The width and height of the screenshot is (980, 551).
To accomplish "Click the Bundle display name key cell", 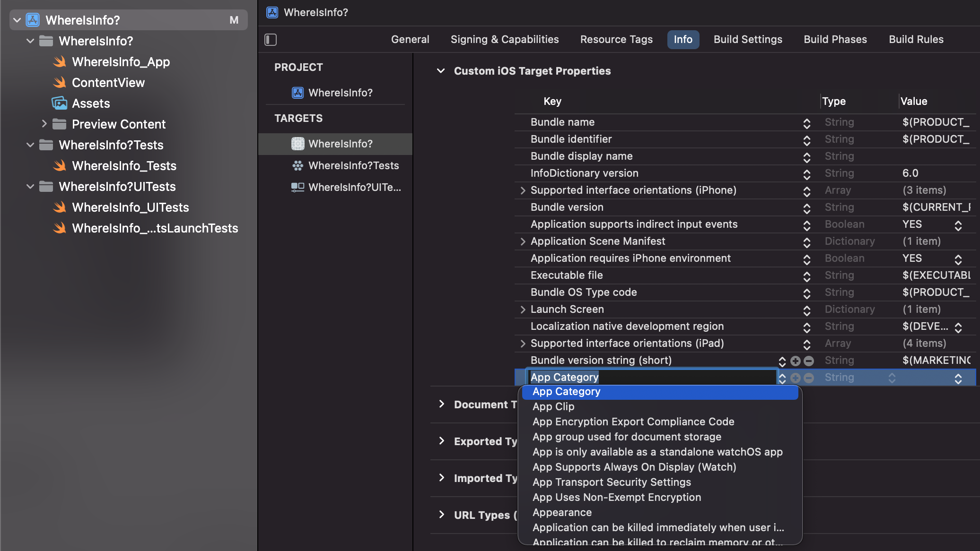I will tap(581, 156).
